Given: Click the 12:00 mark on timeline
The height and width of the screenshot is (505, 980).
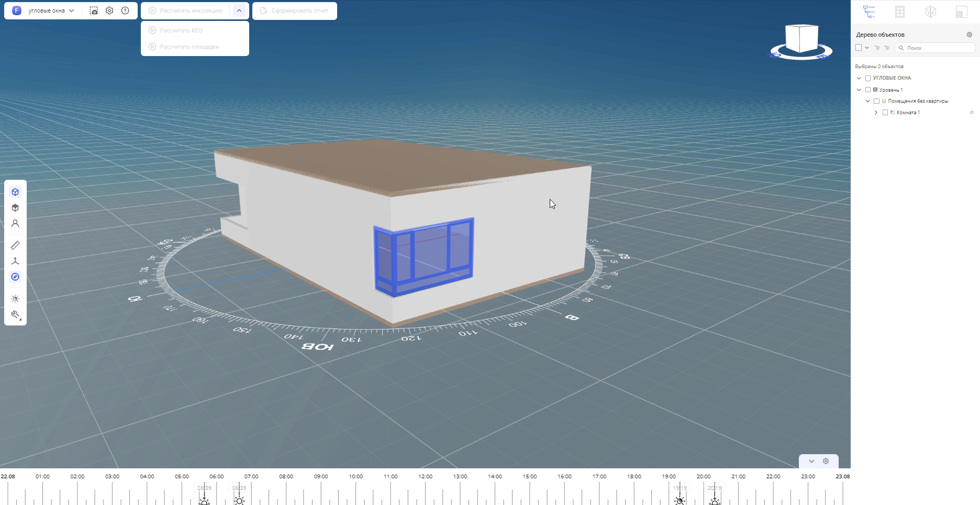Looking at the screenshot, I should coord(426,477).
